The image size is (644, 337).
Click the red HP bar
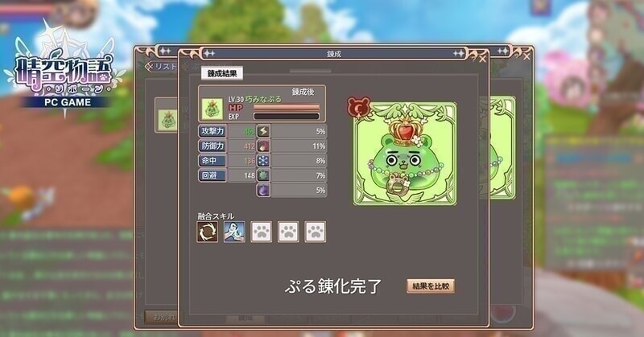287,108
